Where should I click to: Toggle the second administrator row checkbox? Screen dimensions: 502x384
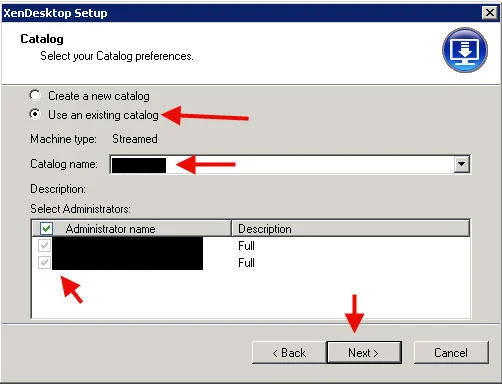(44, 262)
